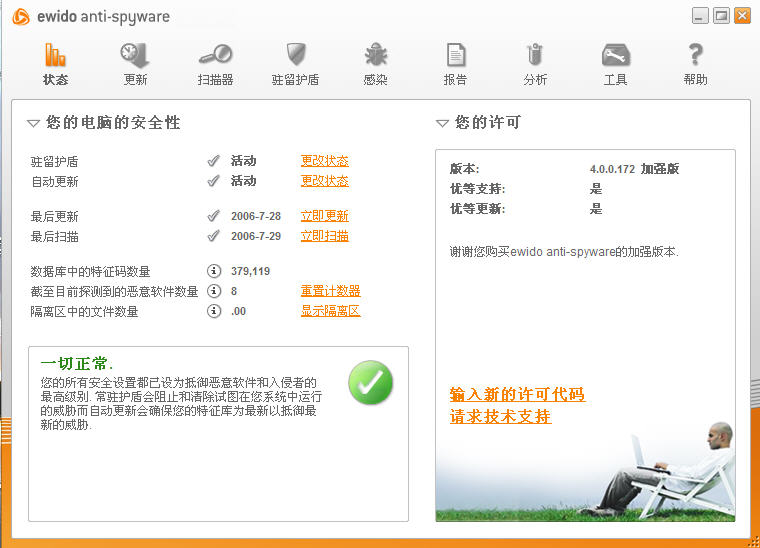Screen dimensions: 760x548
Task: Click the 一切正常 status heading
Action: 77,363
